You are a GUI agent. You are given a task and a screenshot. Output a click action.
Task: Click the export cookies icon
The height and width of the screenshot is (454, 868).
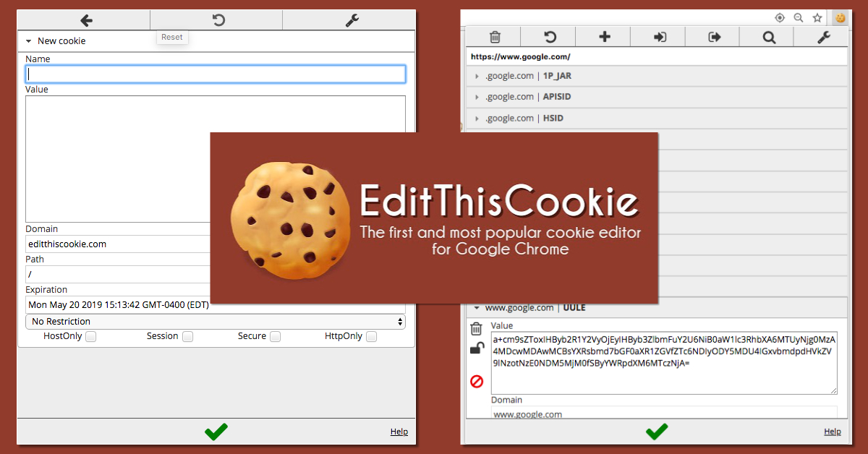pyautogui.click(x=715, y=37)
